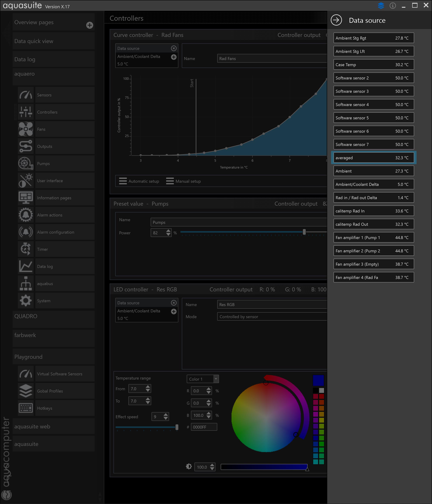This screenshot has height=504, width=432.
Task: Decrease Temperature range To value
Action: pyautogui.click(x=148, y=403)
